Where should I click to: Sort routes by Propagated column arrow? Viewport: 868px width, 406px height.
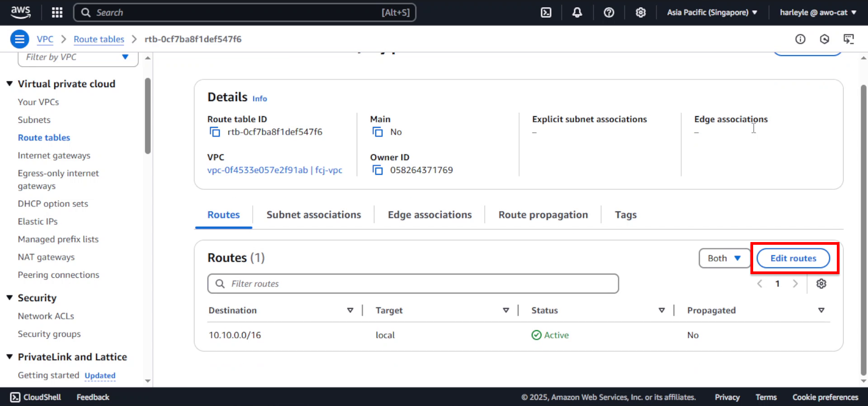821,310
